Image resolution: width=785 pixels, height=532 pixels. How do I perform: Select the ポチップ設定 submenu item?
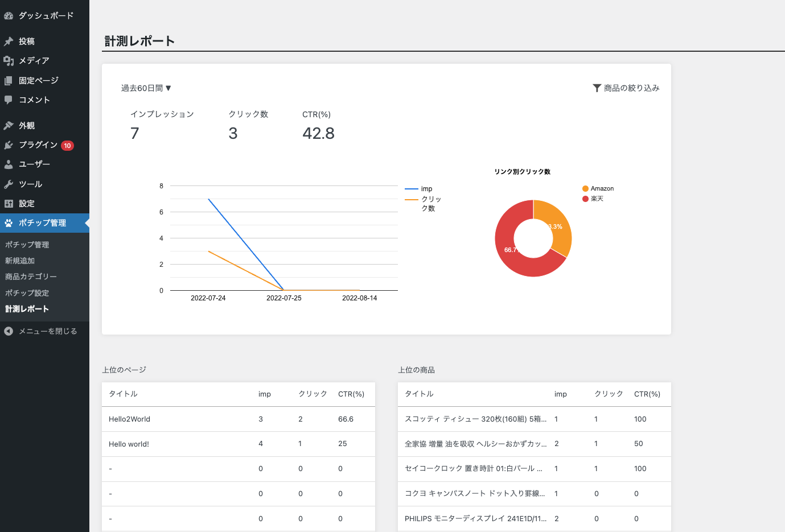[28, 293]
